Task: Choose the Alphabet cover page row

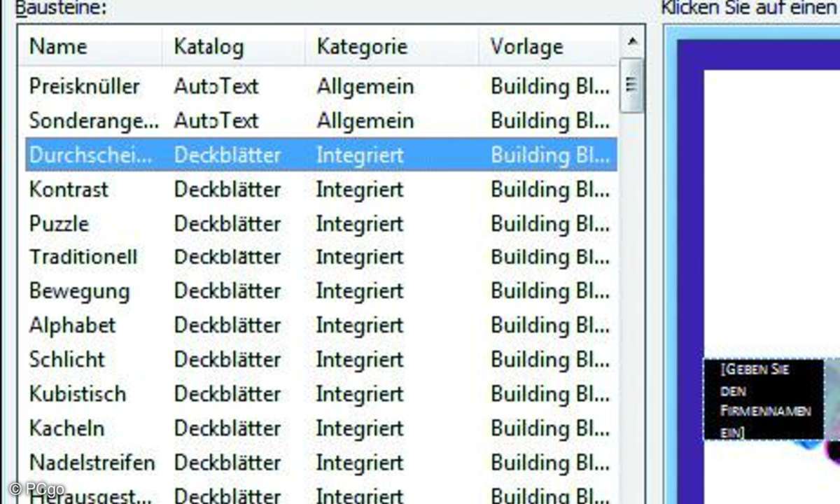Action: point(72,325)
